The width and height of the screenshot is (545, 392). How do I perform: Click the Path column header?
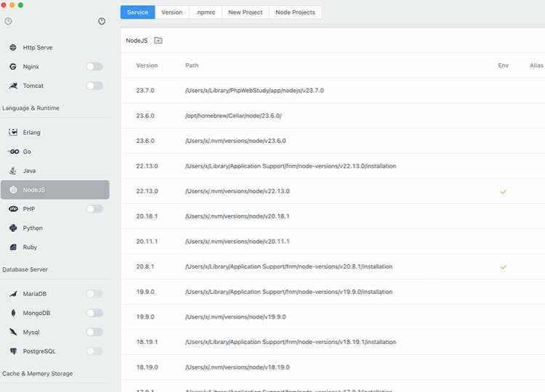(x=192, y=65)
